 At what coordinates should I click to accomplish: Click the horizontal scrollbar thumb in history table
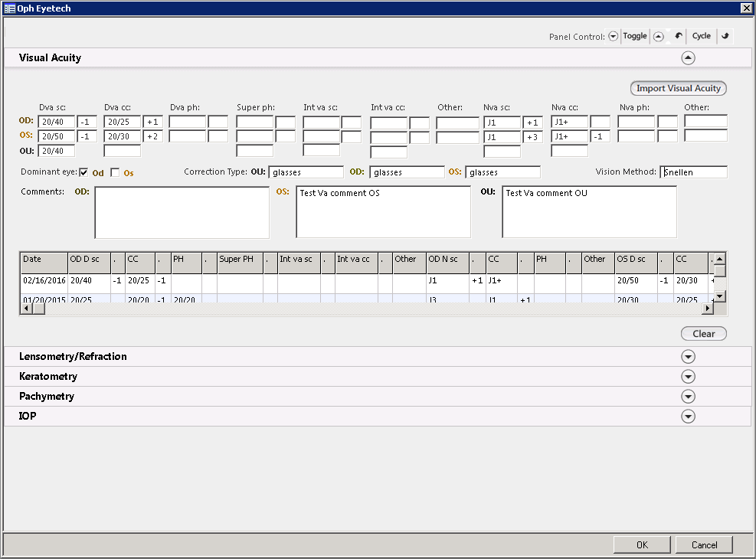tap(38, 309)
